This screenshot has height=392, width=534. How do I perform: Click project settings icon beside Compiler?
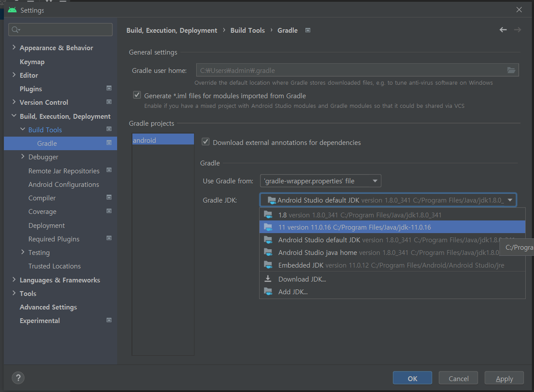[x=109, y=197]
